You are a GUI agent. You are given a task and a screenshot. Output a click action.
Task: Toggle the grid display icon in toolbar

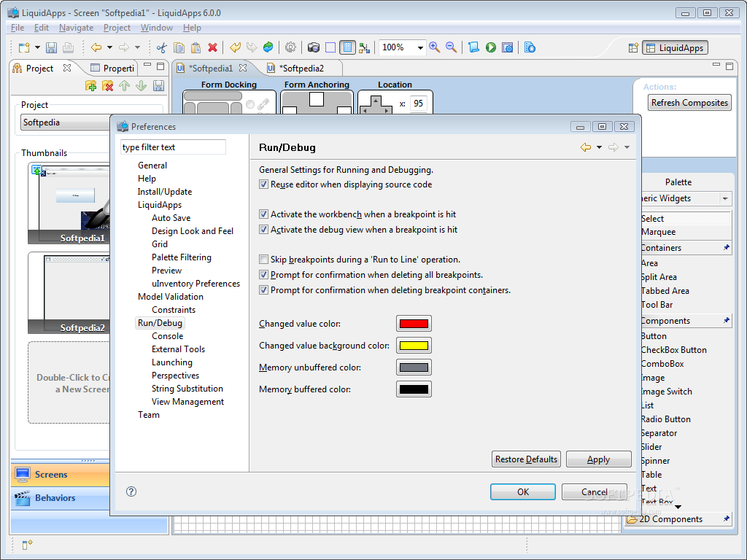(347, 47)
